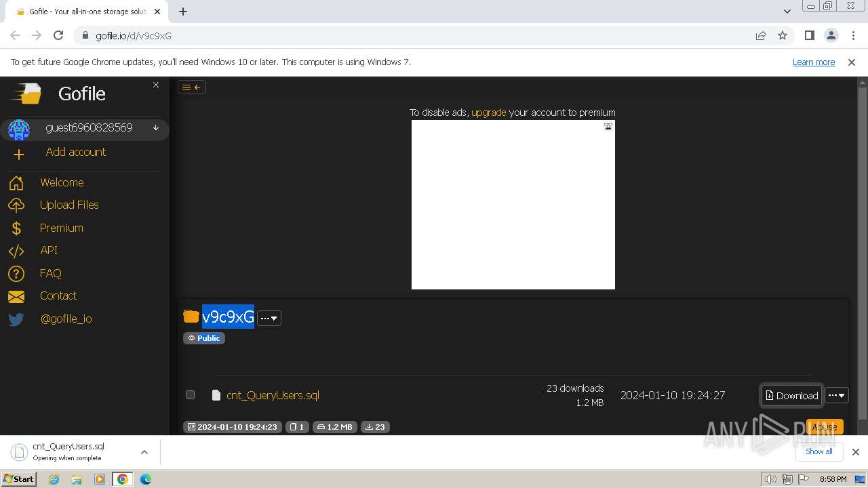
Task: Open the Windows Start menu
Action: click(x=18, y=479)
